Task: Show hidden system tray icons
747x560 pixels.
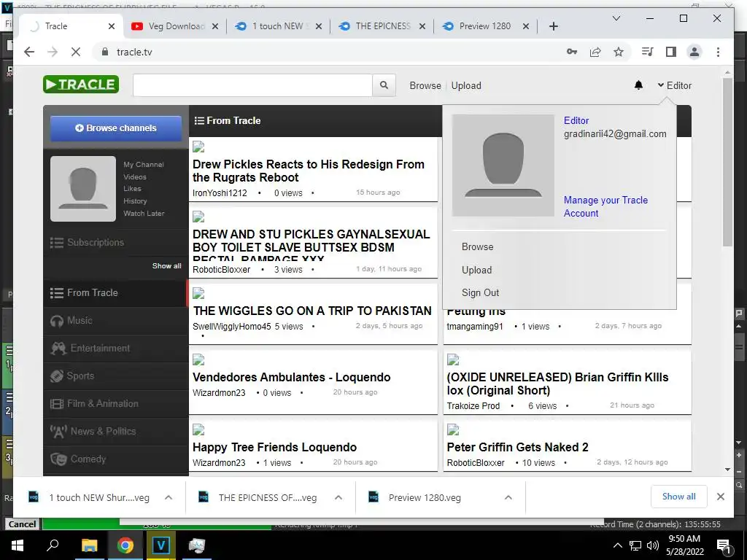Action: click(x=617, y=545)
